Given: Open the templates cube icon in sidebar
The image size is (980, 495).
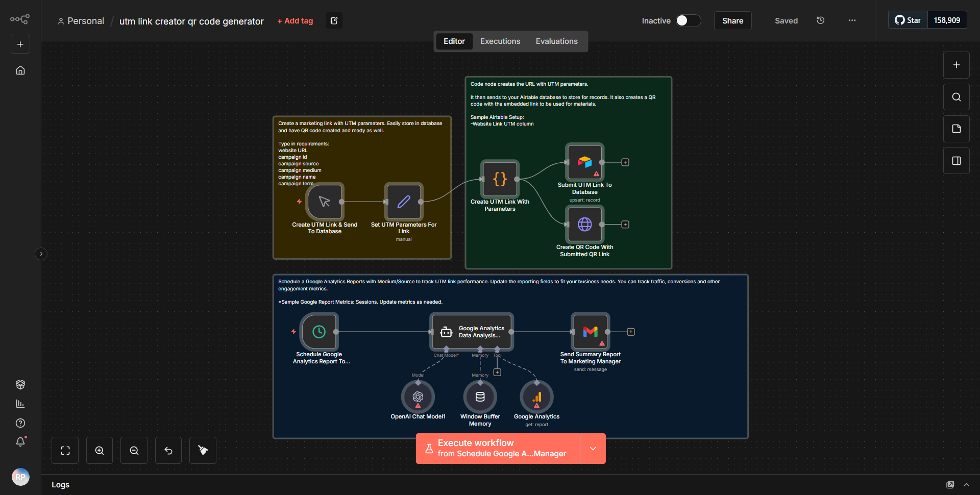Looking at the screenshot, I should click(20, 384).
